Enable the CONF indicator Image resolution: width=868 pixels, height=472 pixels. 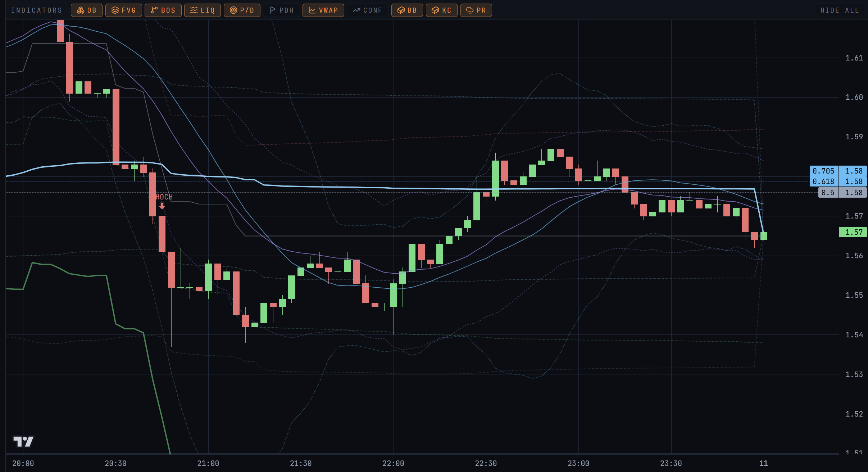368,10
